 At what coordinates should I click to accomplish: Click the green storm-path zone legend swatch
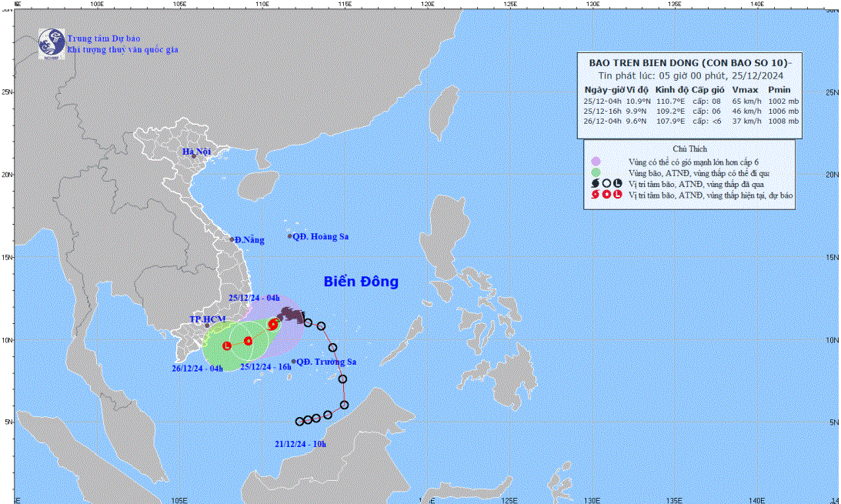(x=596, y=172)
